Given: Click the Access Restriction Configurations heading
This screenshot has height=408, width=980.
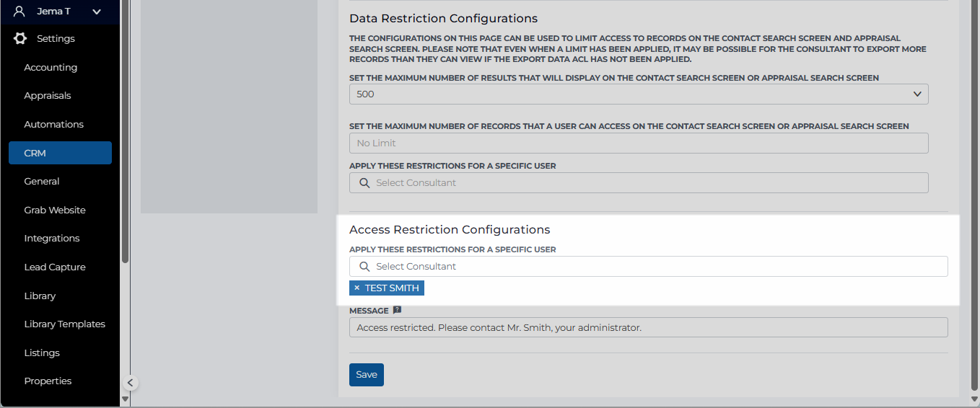Looking at the screenshot, I should click(x=450, y=229).
